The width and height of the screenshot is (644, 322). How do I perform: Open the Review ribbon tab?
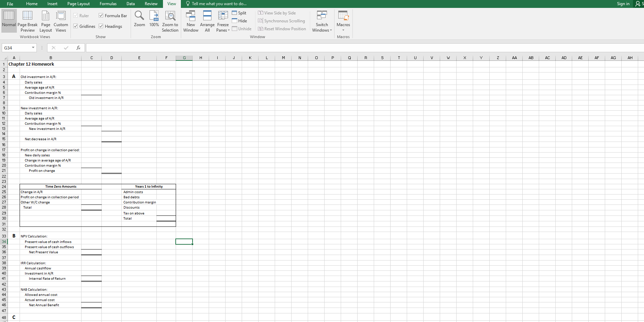coord(151,4)
